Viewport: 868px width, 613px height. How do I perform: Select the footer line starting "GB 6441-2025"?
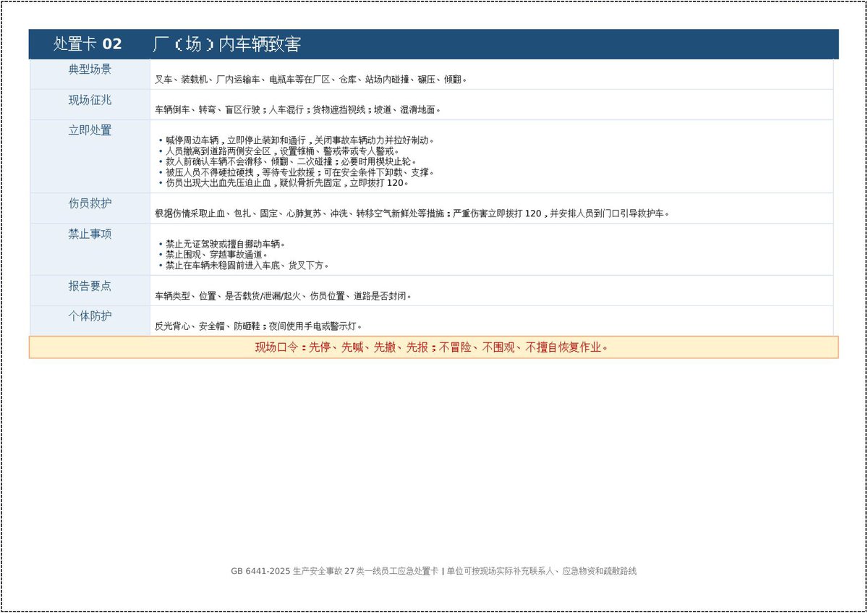(434, 571)
